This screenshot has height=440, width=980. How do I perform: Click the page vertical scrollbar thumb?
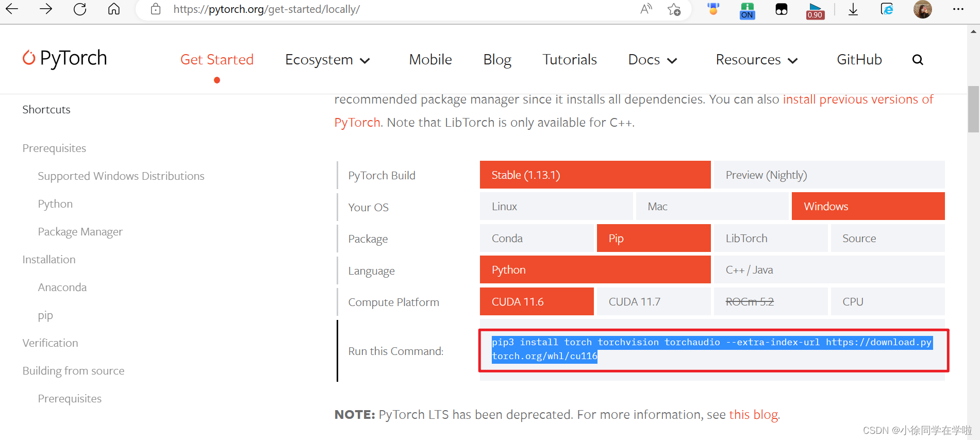coord(973,109)
